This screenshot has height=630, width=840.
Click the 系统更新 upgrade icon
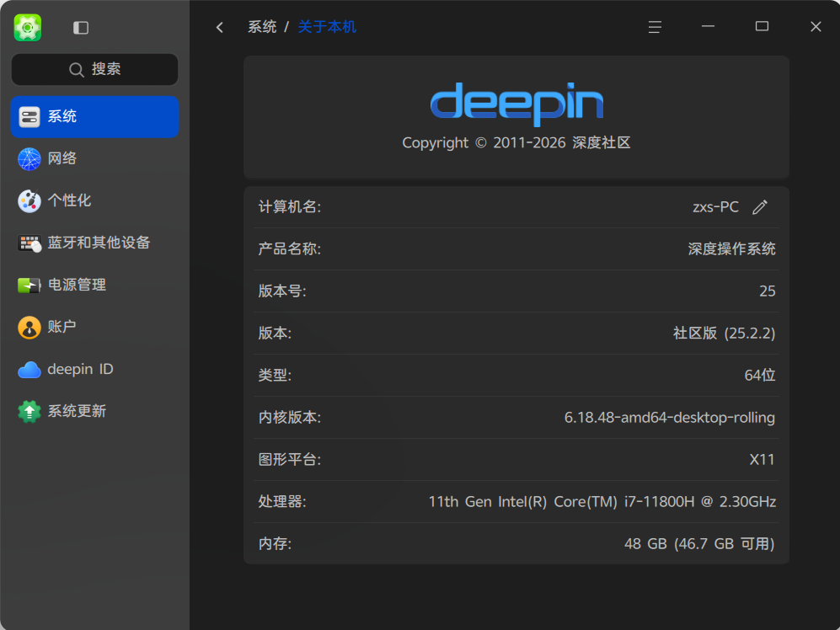[x=29, y=411]
